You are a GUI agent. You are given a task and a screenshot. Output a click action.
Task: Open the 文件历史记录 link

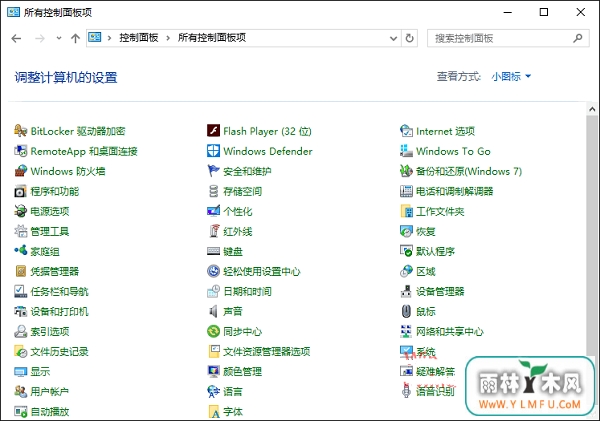(x=59, y=352)
